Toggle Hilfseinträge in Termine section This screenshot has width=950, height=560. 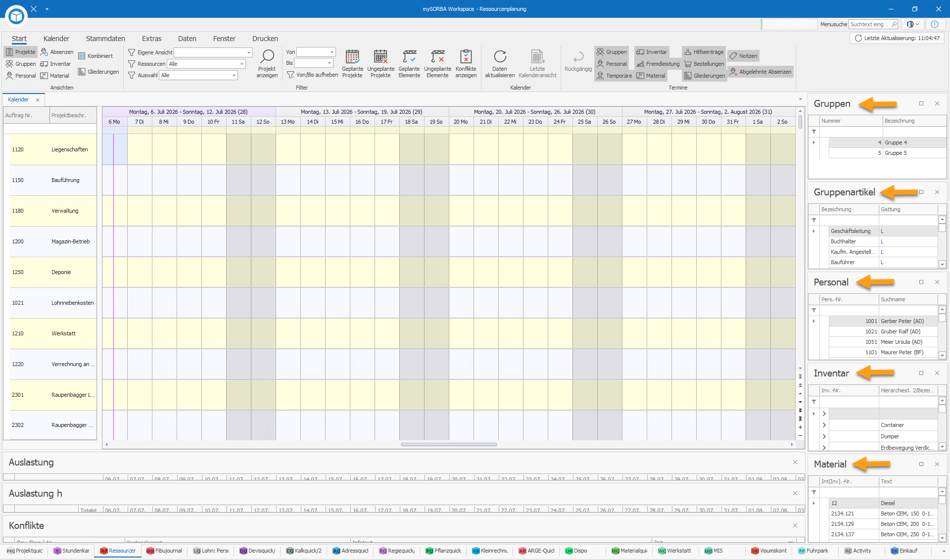pos(704,52)
